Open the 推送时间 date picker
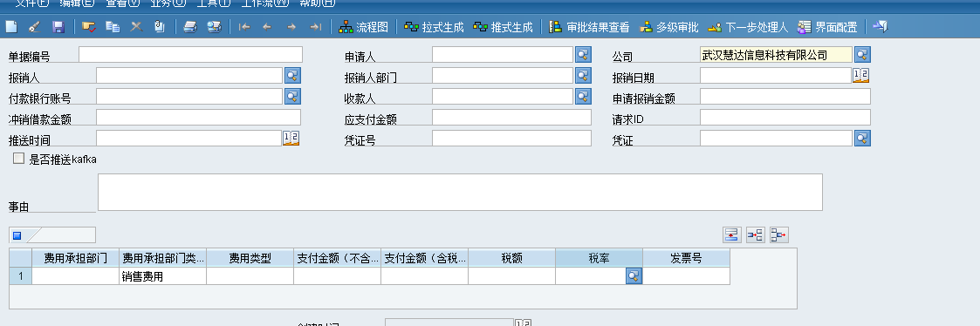Viewport: 980px width, 326px height. pyautogui.click(x=291, y=138)
